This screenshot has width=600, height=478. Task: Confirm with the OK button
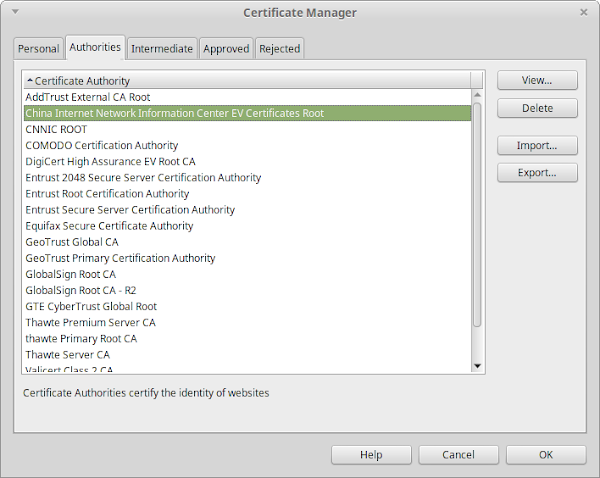(546, 455)
